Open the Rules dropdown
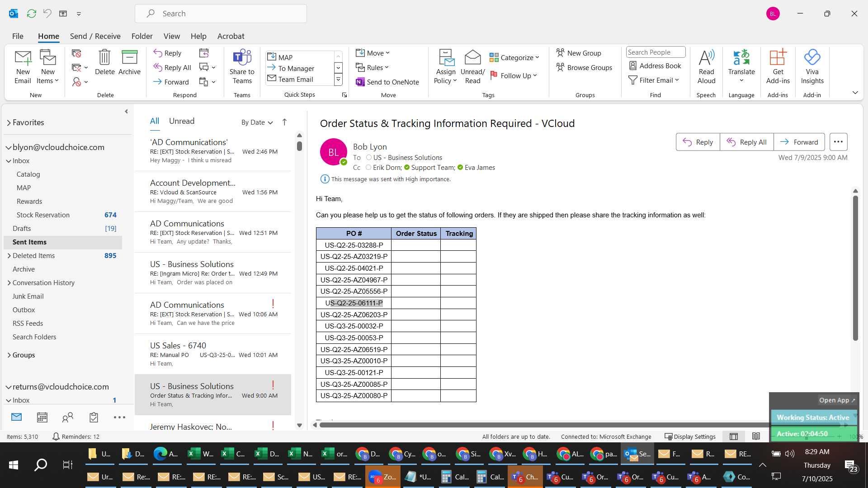Viewport: 868px width, 488px height. coord(372,67)
